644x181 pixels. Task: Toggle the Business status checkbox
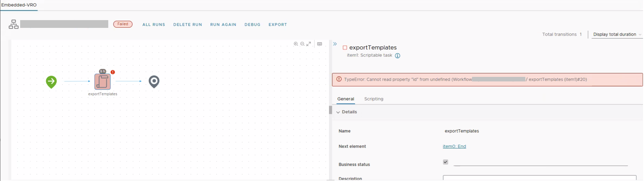(445, 162)
